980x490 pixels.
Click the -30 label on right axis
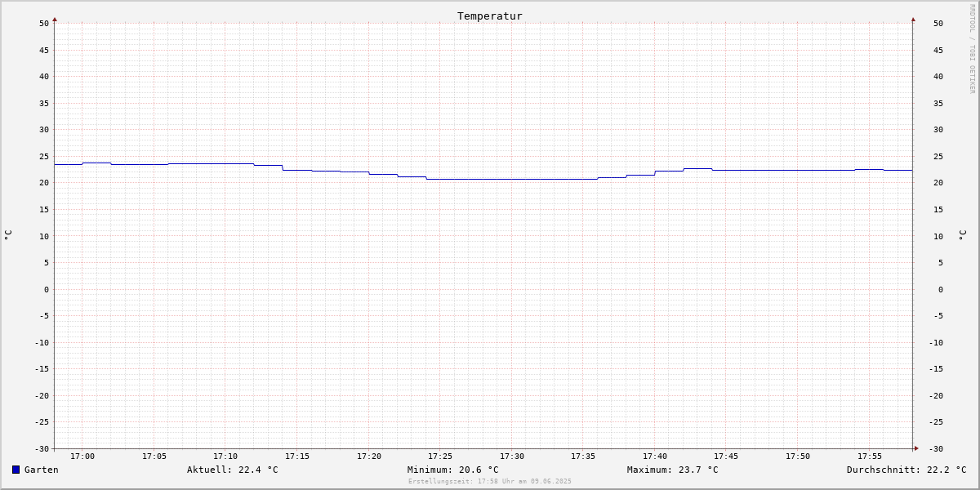click(x=936, y=448)
